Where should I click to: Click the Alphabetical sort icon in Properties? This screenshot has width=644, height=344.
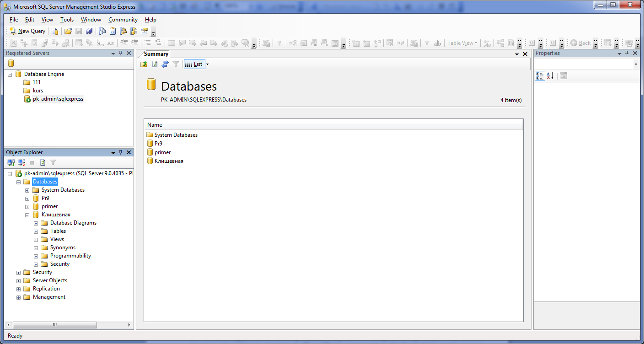pos(550,75)
